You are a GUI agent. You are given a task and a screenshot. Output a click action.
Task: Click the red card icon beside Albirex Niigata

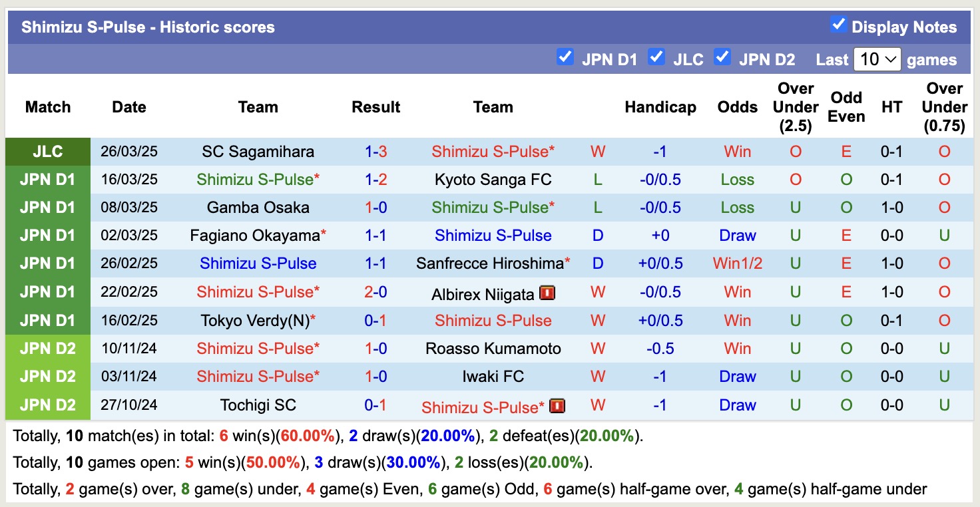pos(547,291)
